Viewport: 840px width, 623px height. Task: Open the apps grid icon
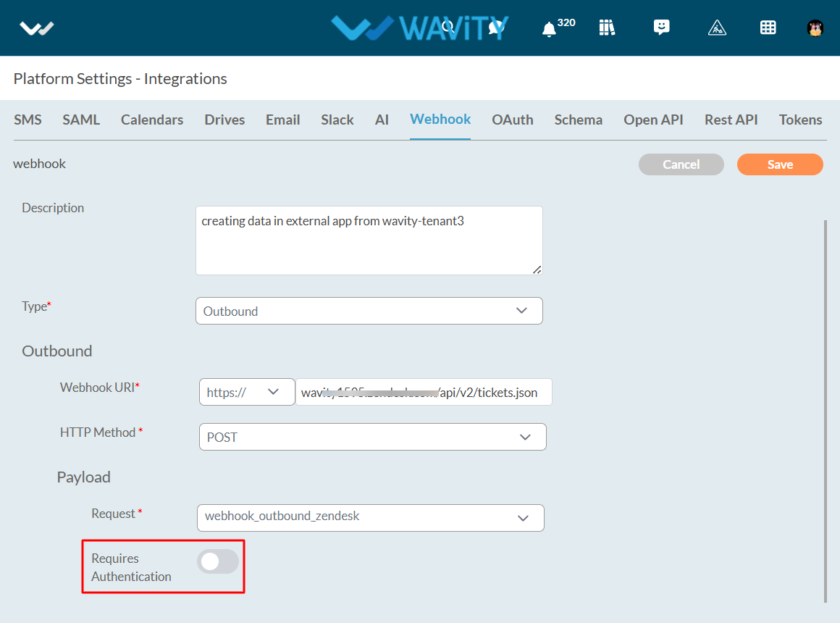coord(768,28)
